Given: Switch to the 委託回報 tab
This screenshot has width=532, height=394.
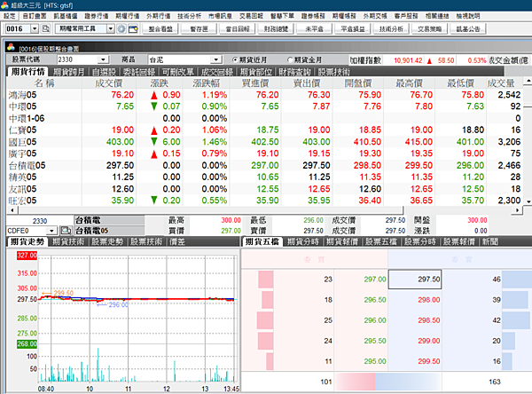Looking at the screenshot, I should click(139, 72).
